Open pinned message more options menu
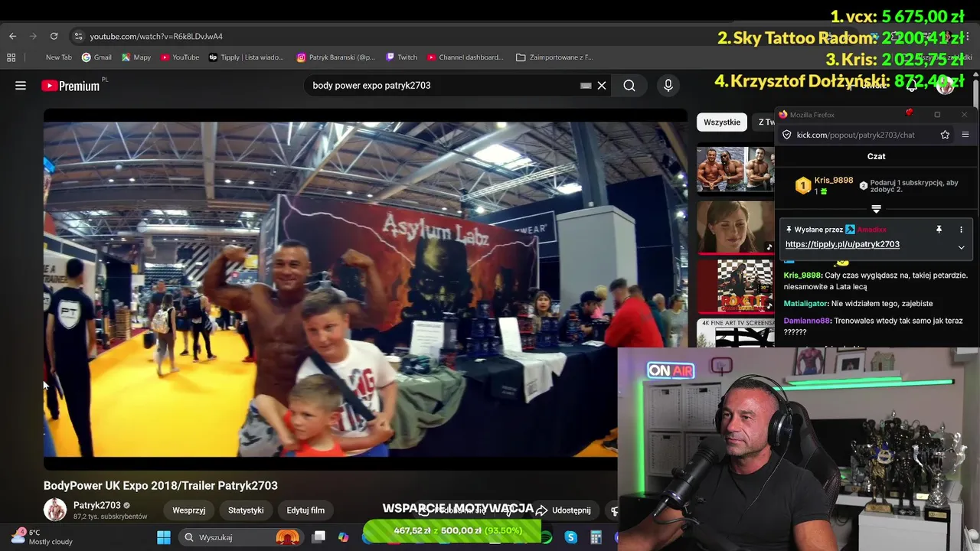This screenshot has width=980, height=551. (961, 230)
